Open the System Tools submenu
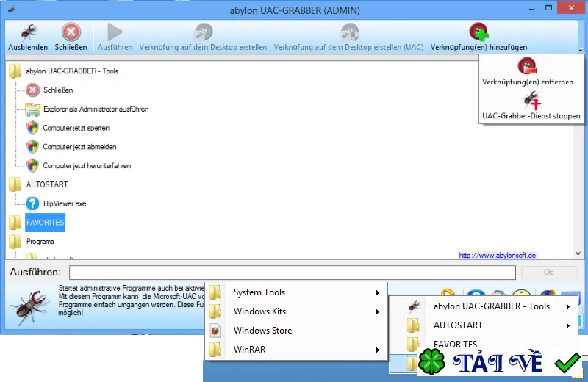Image resolution: width=588 pixels, height=382 pixels. [296, 292]
